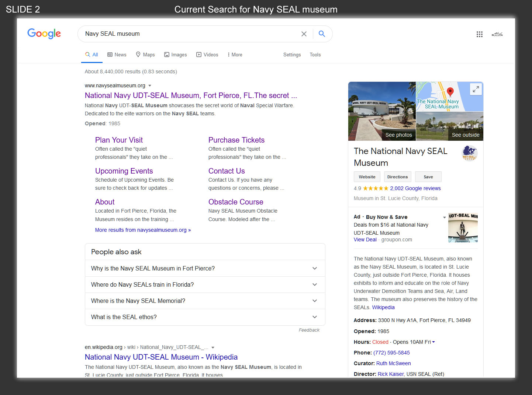Open the 'Purchase Tickets' sitelink
532x395 pixels.
[236, 140]
